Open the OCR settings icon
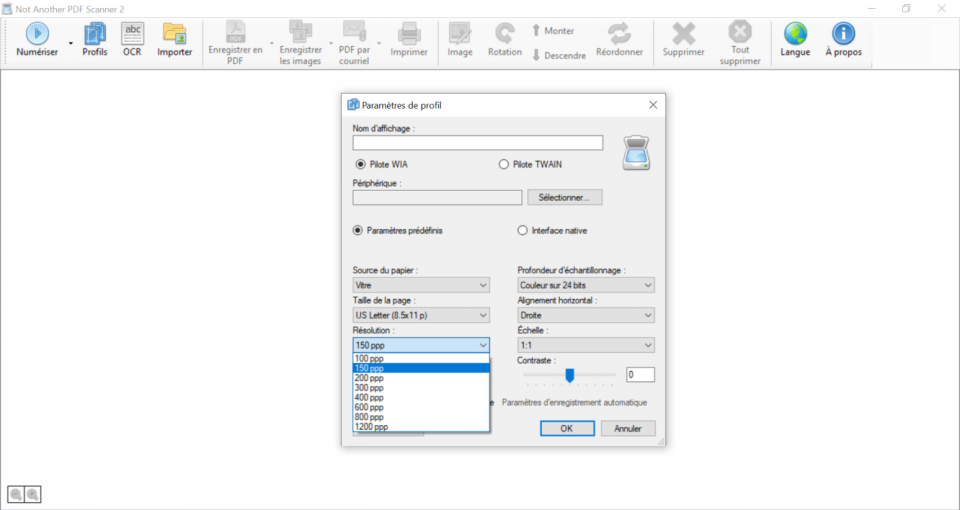960x510 pixels. pyautogui.click(x=132, y=34)
